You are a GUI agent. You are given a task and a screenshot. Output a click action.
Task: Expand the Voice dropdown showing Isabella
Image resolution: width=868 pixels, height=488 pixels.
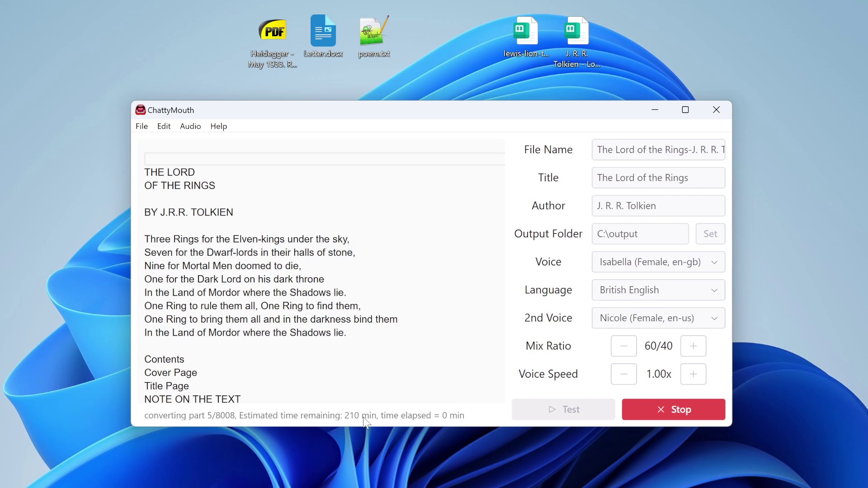(658, 262)
